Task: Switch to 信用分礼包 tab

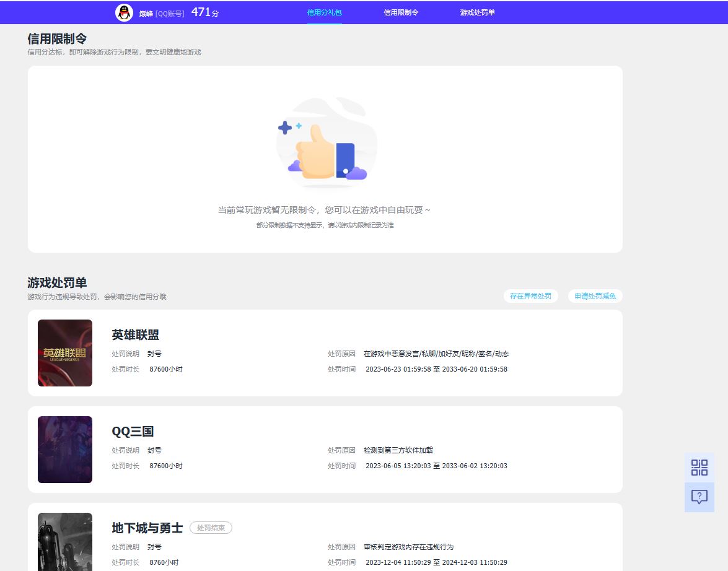Action: pos(324,12)
